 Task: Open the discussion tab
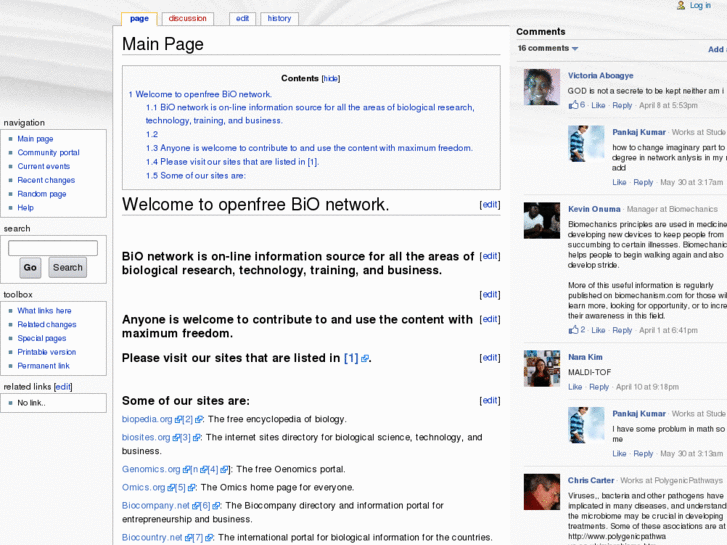tap(187, 19)
